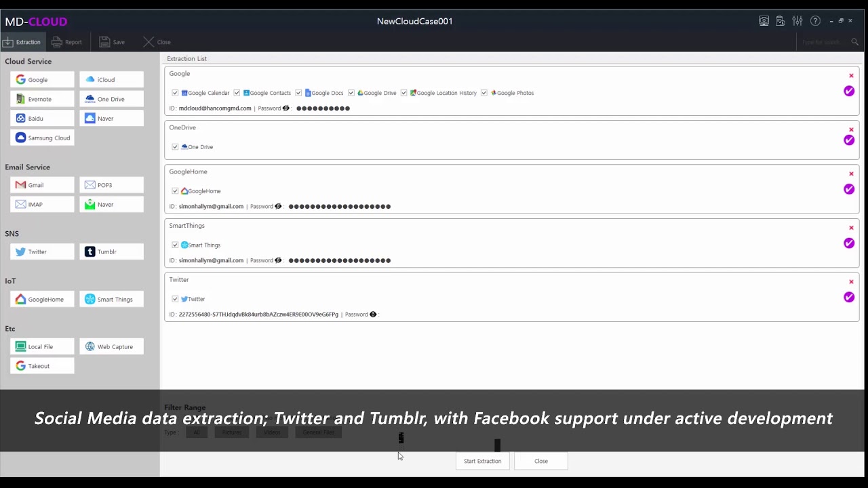Click purple check mark on SmartThings entry
Image resolution: width=868 pixels, height=488 pixels.
[849, 243]
